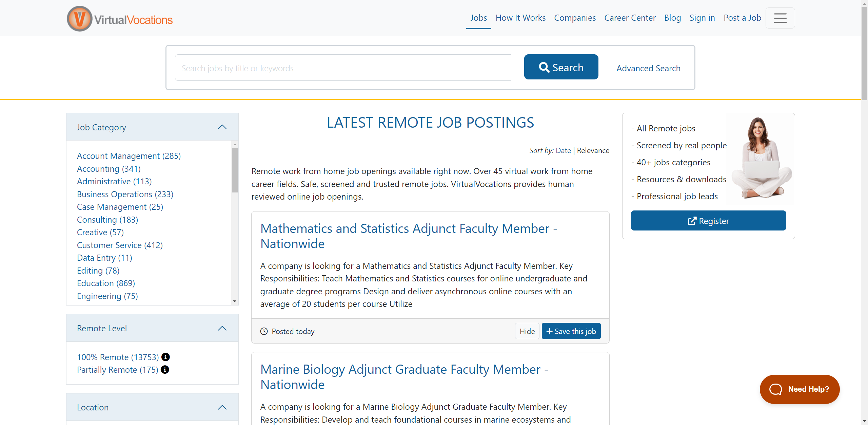Focus the job search keywords field
The width and height of the screenshot is (868, 425).
tap(342, 68)
